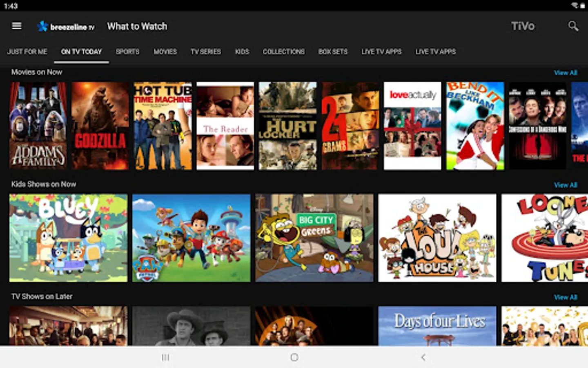View all TV Shows on Later
This screenshot has height=368, width=588.
[566, 297]
